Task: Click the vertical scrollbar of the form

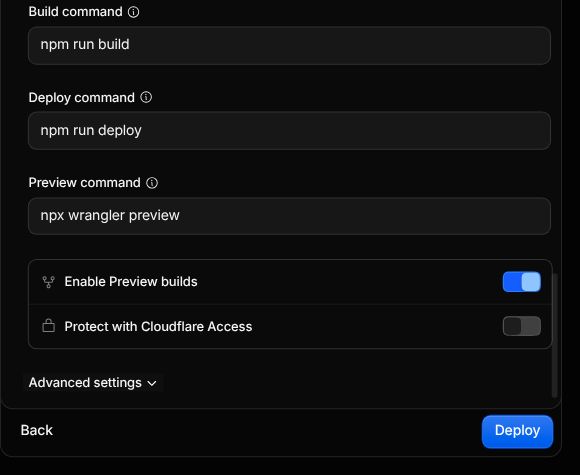Action: click(554, 335)
